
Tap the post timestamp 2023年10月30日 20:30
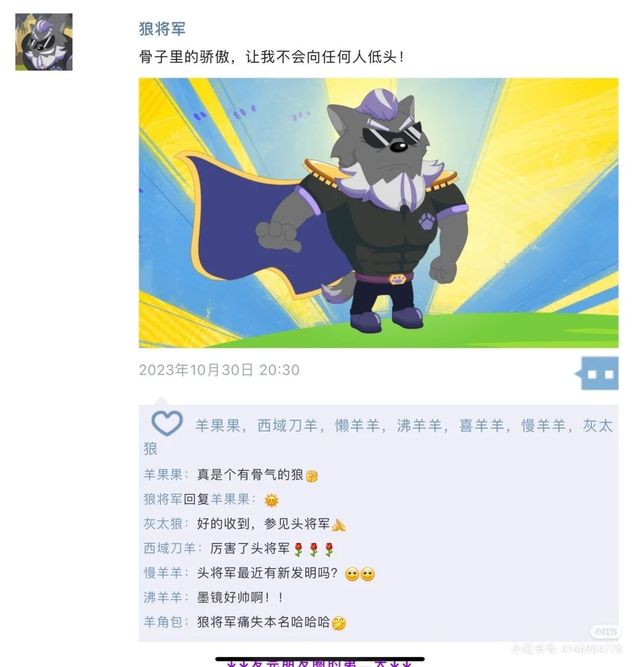pyautogui.click(x=219, y=370)
